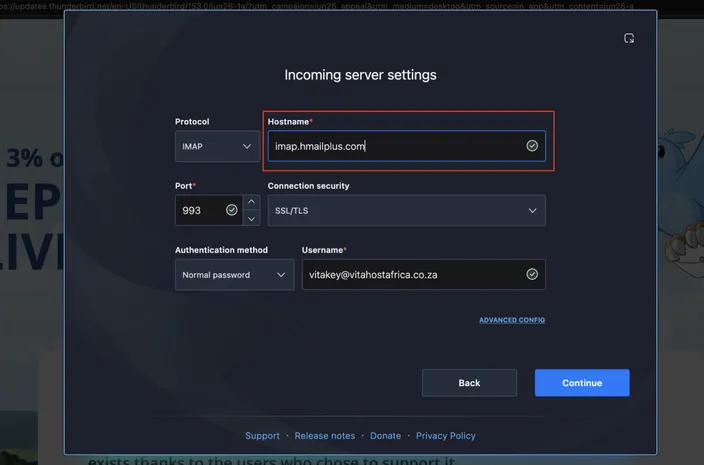Image resolution: width=704 pixels, height=465 pixels.
Task: Click the Hostname validation checkmark icon
Action: [x=532, y=146]
